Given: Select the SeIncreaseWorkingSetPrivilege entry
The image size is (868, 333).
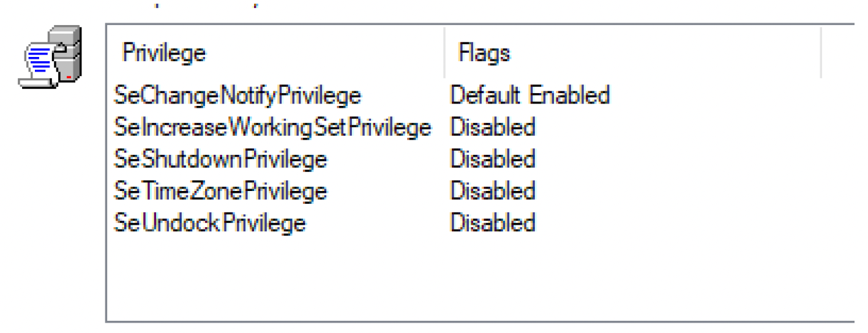Looking at the screenshot, I should 272,127.
